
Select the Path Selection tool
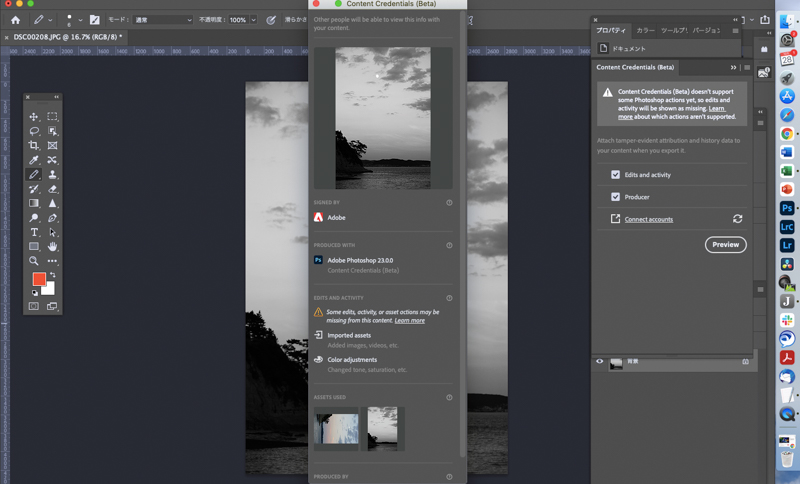(52, 232)
